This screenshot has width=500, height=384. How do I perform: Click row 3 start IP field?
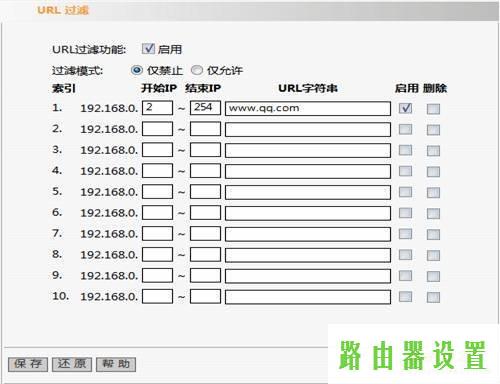[x=157, y=150]
